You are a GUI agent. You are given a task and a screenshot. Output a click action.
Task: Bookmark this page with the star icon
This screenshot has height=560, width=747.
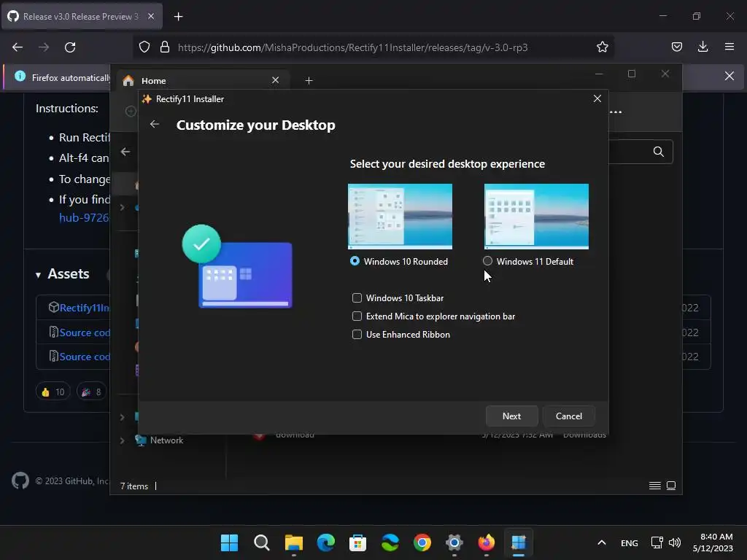click(602, 47)
